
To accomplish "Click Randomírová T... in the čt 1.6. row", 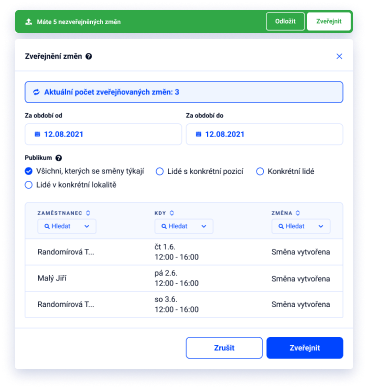I will point(66,252).
